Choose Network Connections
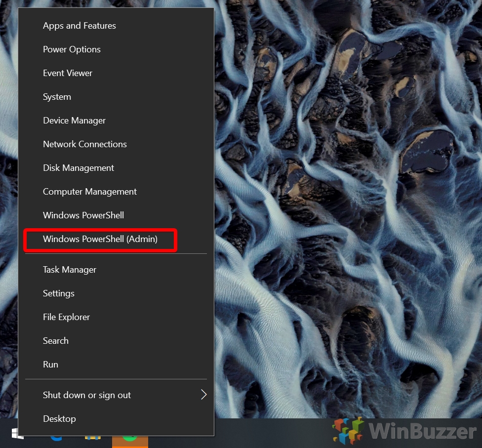Image resolution: width=482 pixels, height=448 pixels. pyautogui.click(x=116, y=144)
